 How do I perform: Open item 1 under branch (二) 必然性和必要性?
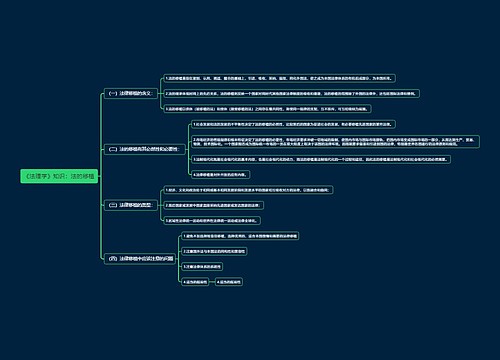click(x=293, y=124)
